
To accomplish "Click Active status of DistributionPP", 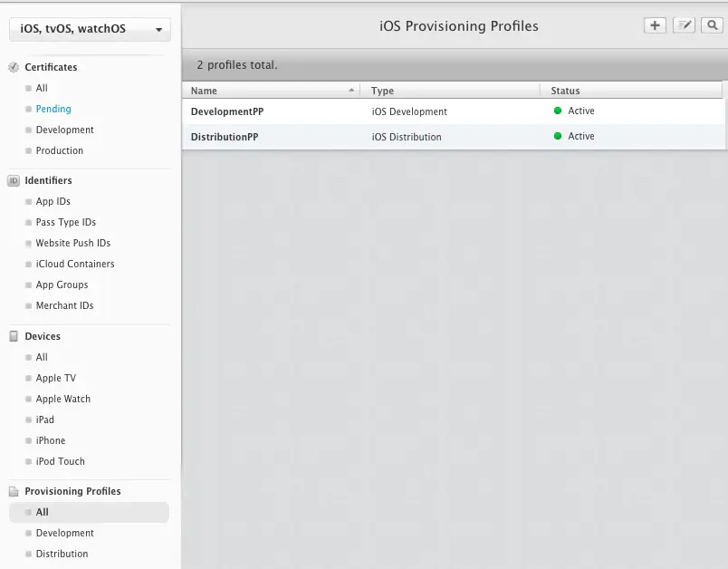I will coord(580,136).
